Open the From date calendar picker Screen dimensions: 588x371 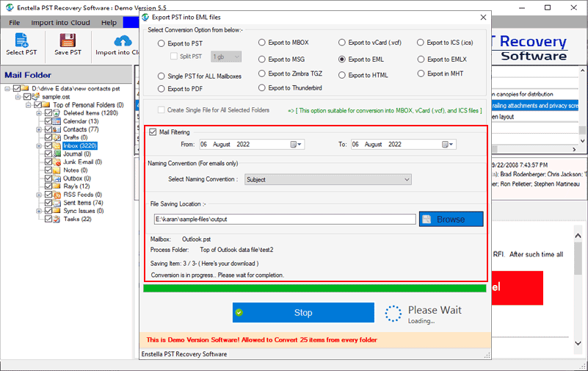point(297,145)
